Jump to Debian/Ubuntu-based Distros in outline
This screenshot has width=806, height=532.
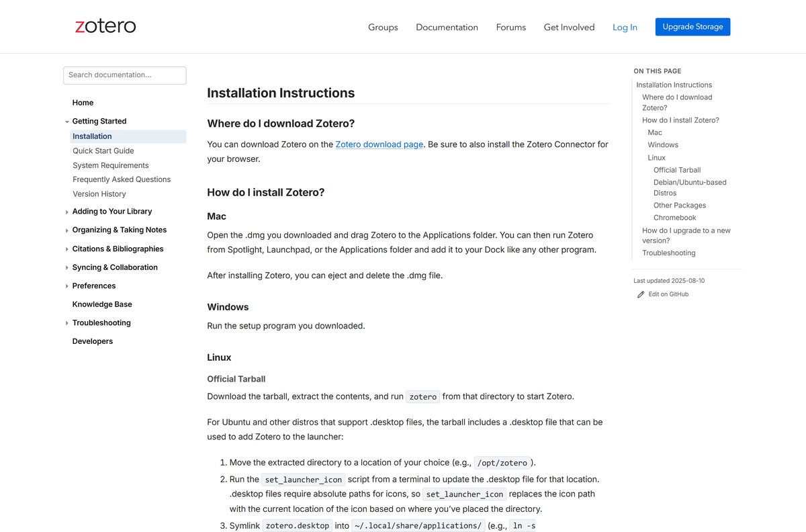[690, 187]
